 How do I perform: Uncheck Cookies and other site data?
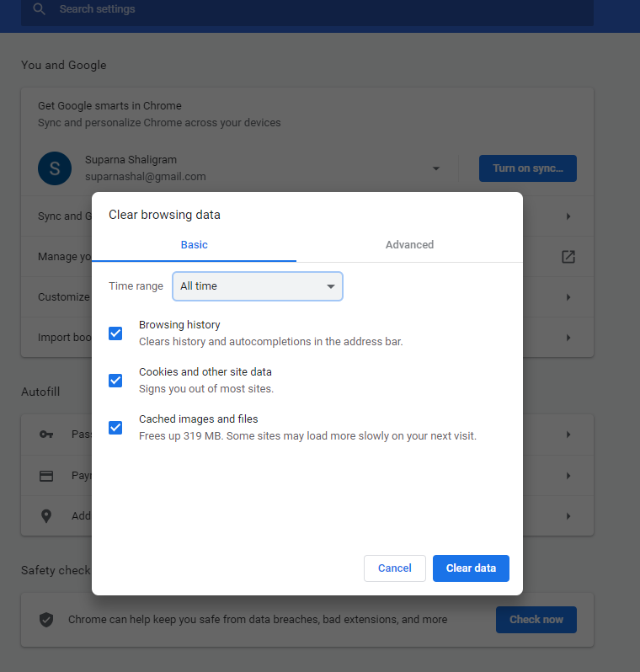point(116,380)
